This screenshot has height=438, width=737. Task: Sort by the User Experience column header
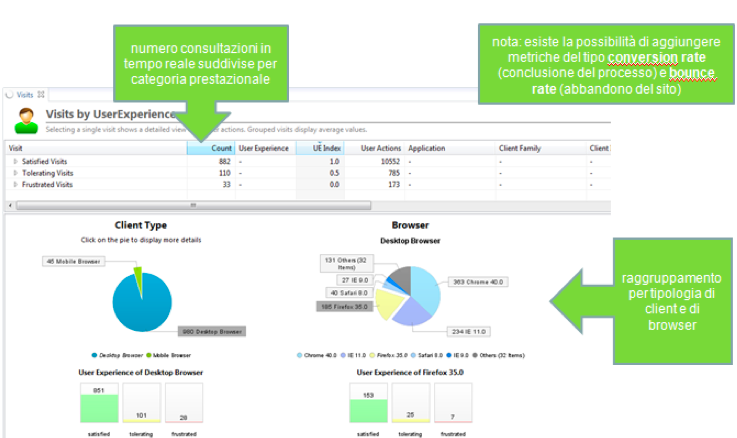click(265, 148)
